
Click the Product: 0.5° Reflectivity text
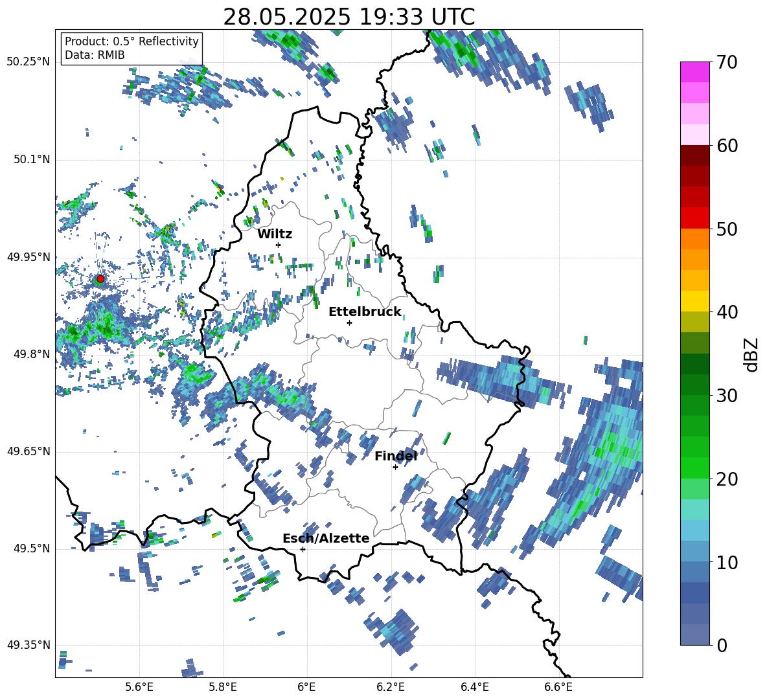tap(132, 41)
